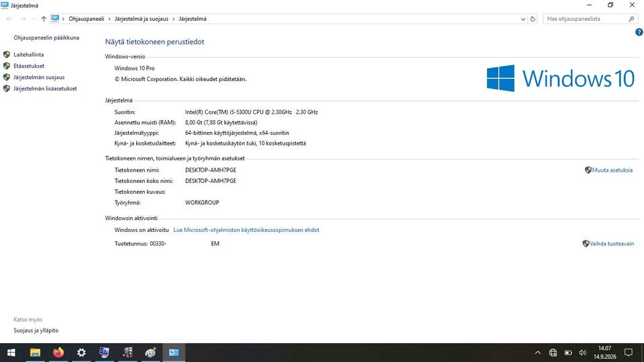644x362 pixels.
Task: Show hidden system tray icons
Action: pos(537,353)
